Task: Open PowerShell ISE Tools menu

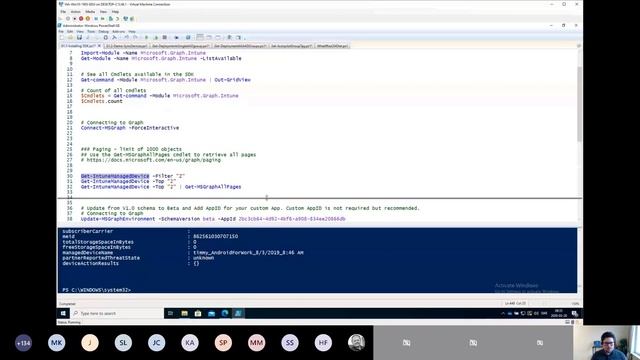Action: pos(91,31)
